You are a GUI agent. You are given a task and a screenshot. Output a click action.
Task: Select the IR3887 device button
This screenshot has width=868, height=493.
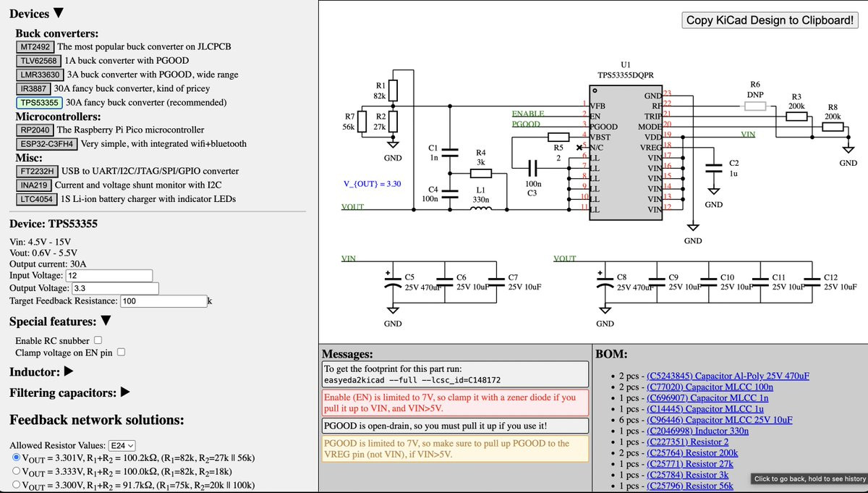[33, 88]
